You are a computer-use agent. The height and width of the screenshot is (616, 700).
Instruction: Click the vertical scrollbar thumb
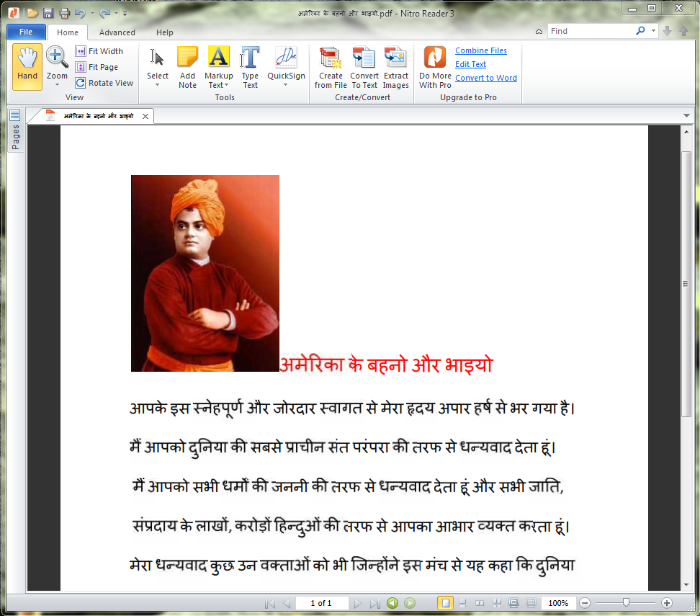[x=686, y=284]
